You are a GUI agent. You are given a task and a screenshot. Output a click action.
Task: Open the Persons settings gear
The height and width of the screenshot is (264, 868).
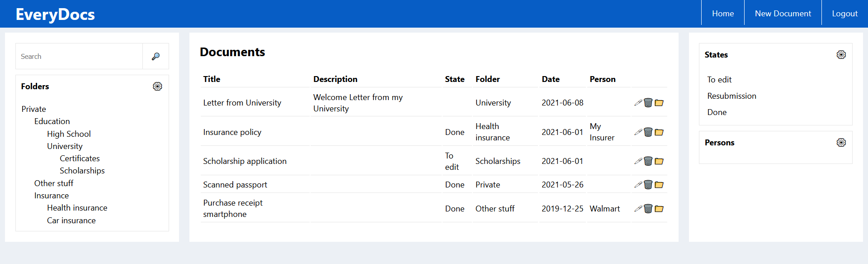(x=841, y=143)
